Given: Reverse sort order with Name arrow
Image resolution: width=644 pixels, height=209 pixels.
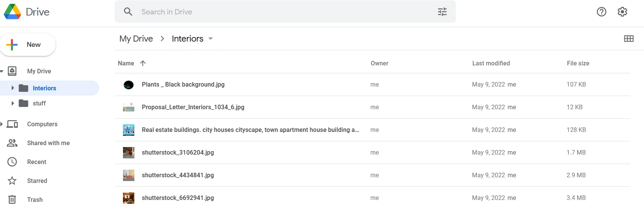Looking at the screenshot, I should [143, 63].
